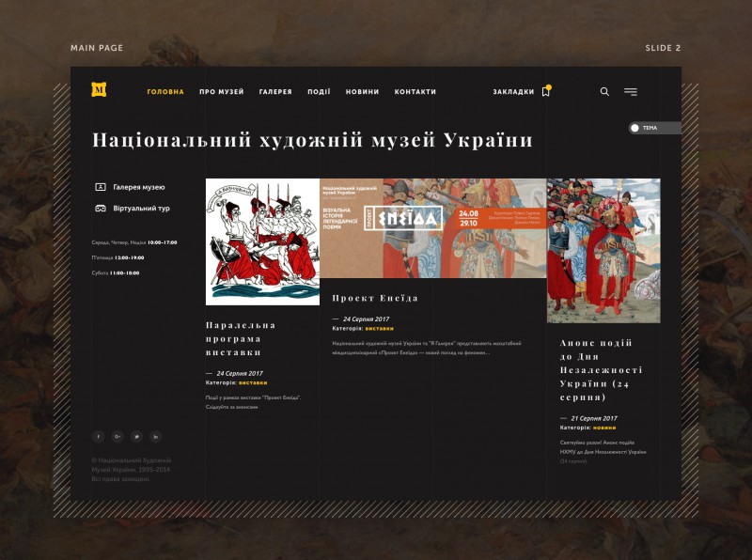Open the red-cloaked warrior painting thumbnail
The image size is (752, 560).
[x=603, y=251]
